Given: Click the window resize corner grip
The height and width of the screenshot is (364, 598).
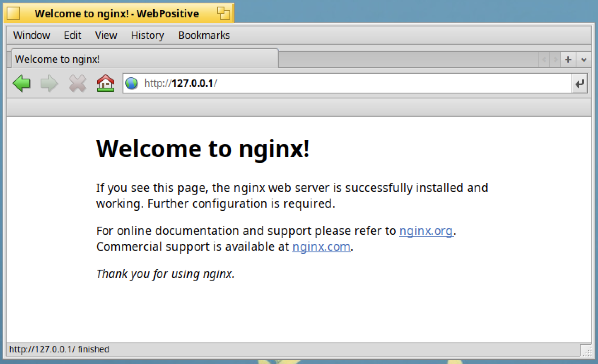Looking at the screenshot, I should pos(586,351).
